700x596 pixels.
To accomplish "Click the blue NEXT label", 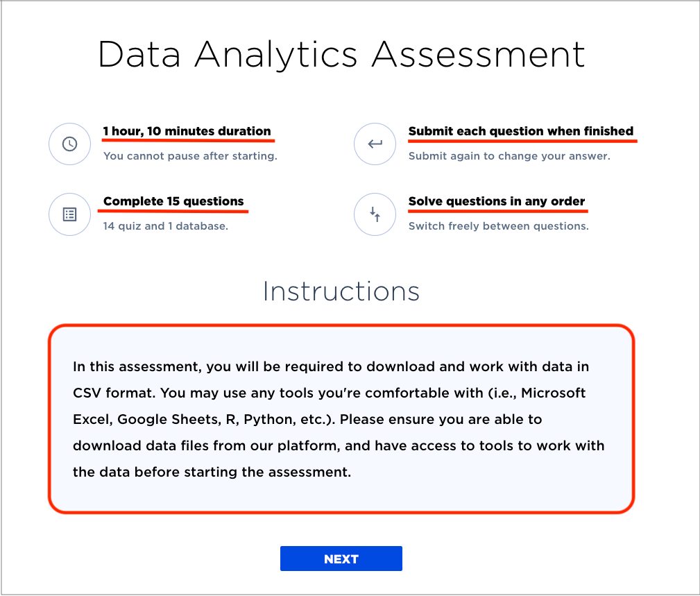I will pyautogui.click(x=341, y=559).
